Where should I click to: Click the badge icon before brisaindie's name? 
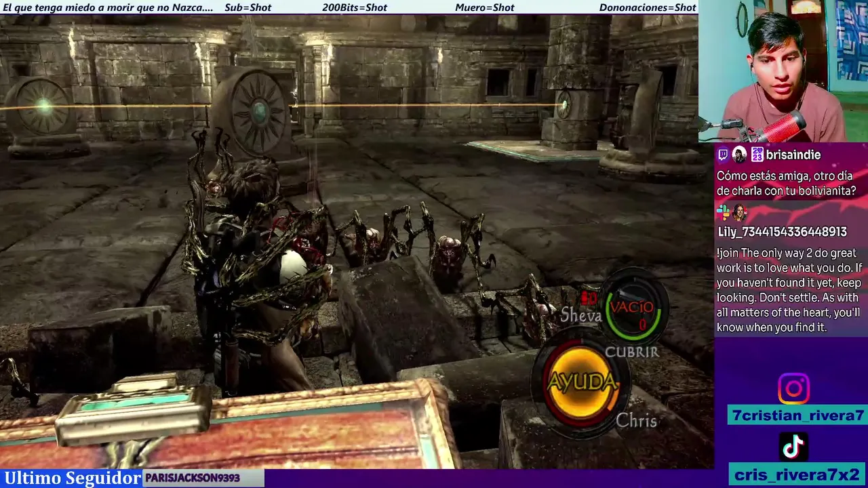point(757,155)
